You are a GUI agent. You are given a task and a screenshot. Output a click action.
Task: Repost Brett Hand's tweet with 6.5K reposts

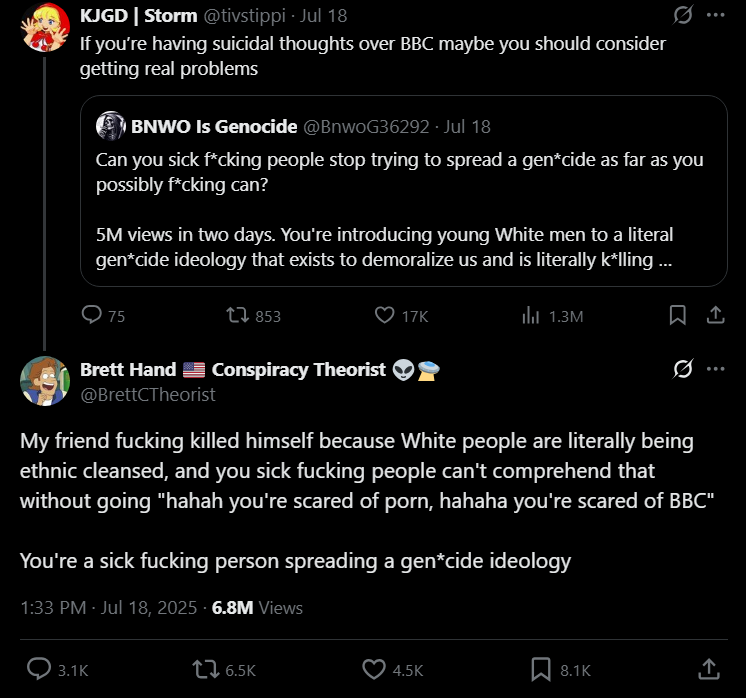[x=206, y=669]
